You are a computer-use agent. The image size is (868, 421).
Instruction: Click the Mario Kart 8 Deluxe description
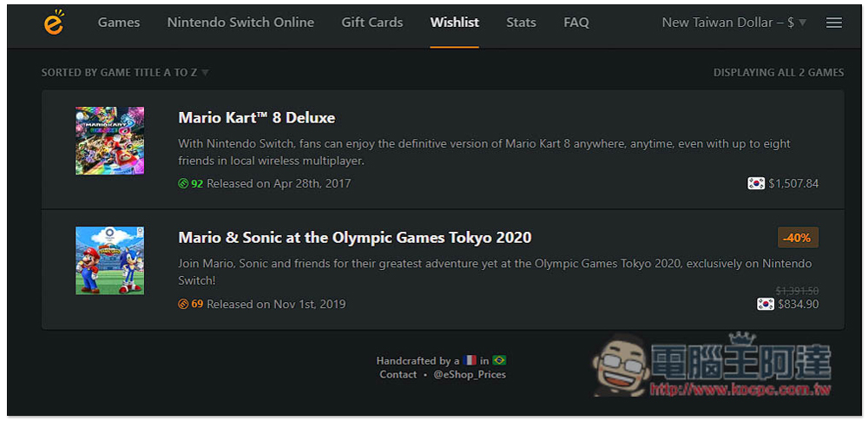(x=484, y=152)
